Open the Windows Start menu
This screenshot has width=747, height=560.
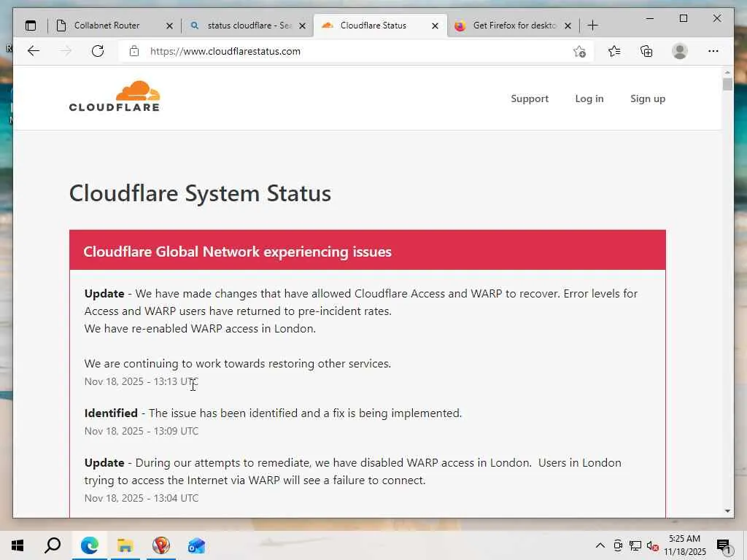tap(18, 545)
